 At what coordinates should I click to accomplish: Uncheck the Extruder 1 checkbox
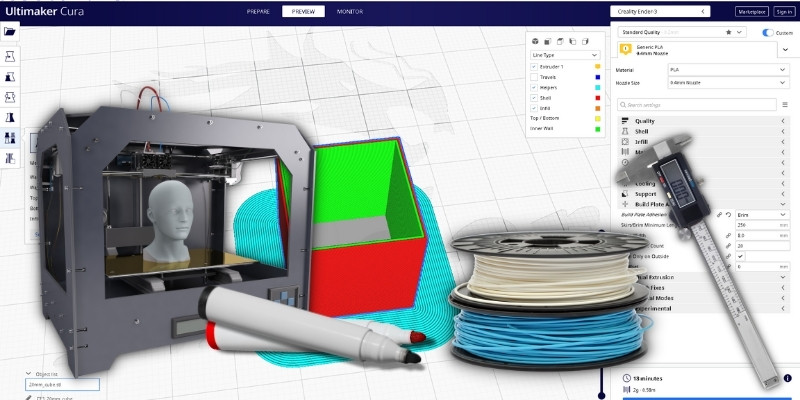coord(535,66)
